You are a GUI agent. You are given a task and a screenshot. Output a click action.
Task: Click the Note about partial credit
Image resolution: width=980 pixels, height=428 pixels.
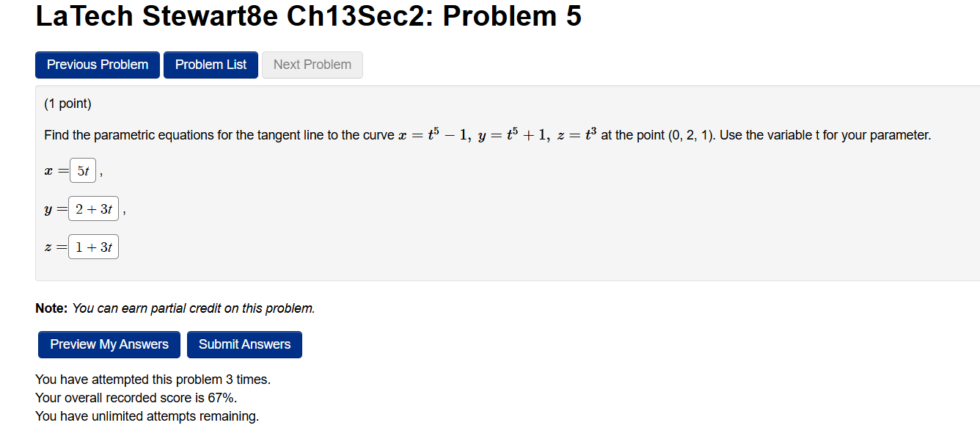pos(176,308)
